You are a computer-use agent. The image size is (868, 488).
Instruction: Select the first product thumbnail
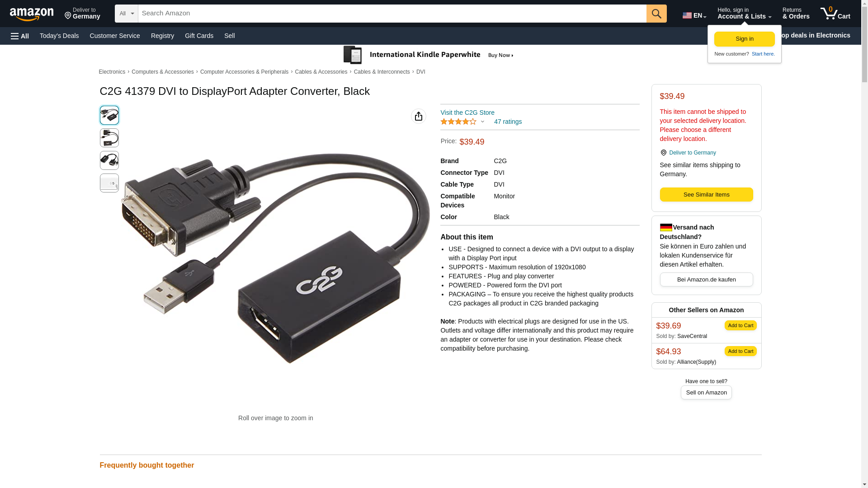(x=109, y=115)
